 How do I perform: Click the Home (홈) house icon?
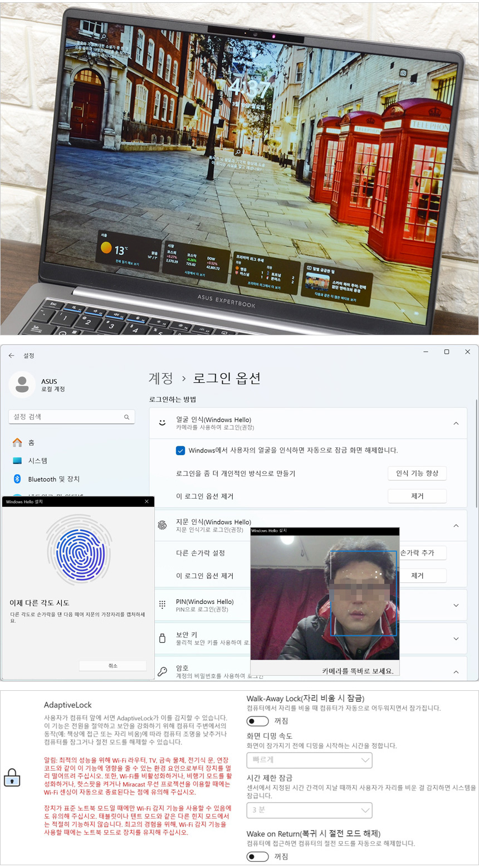tap(17, 442)
